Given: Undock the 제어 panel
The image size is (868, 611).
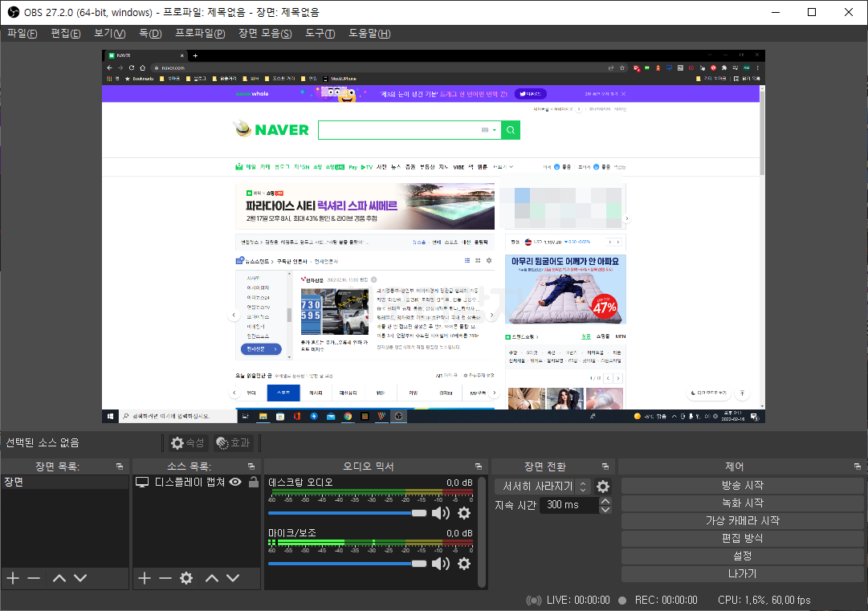Looking at the screenshot, I should click(857, 466).
